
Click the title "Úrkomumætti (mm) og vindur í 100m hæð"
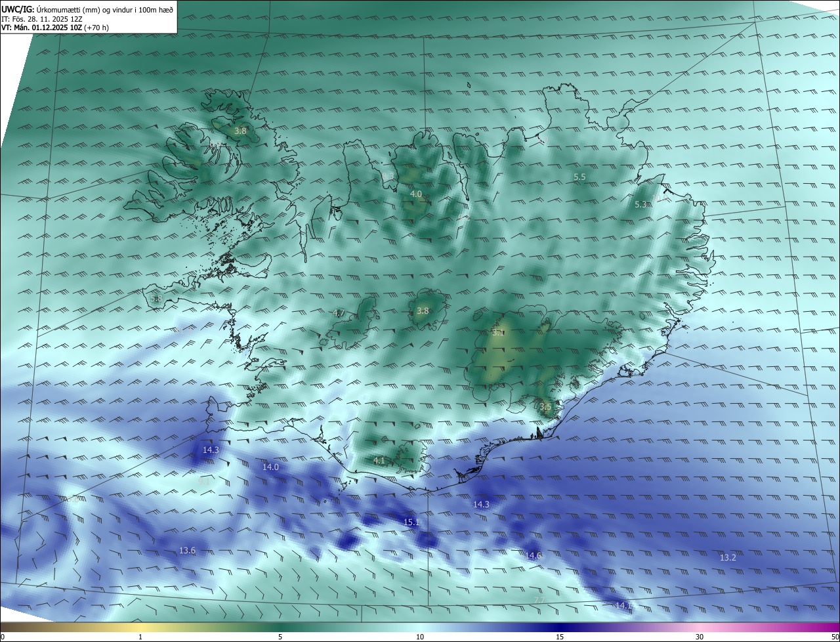pyautogui.click(x=104, y=9)
